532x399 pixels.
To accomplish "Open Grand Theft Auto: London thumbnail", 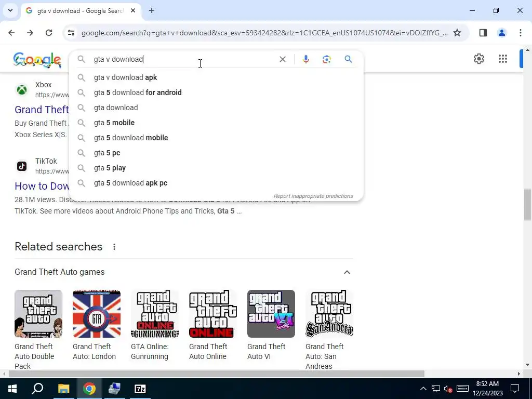I will 96,313.
